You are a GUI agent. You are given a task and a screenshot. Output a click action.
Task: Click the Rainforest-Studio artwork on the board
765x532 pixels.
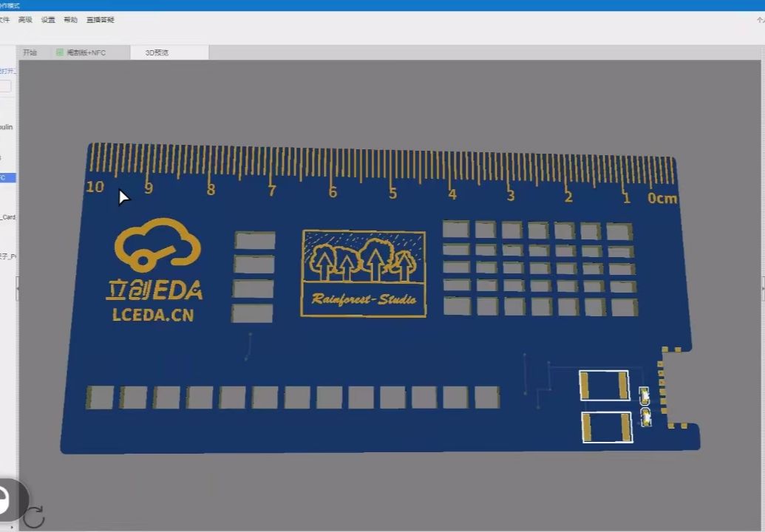pyautogui.click(x=364, y=273)
